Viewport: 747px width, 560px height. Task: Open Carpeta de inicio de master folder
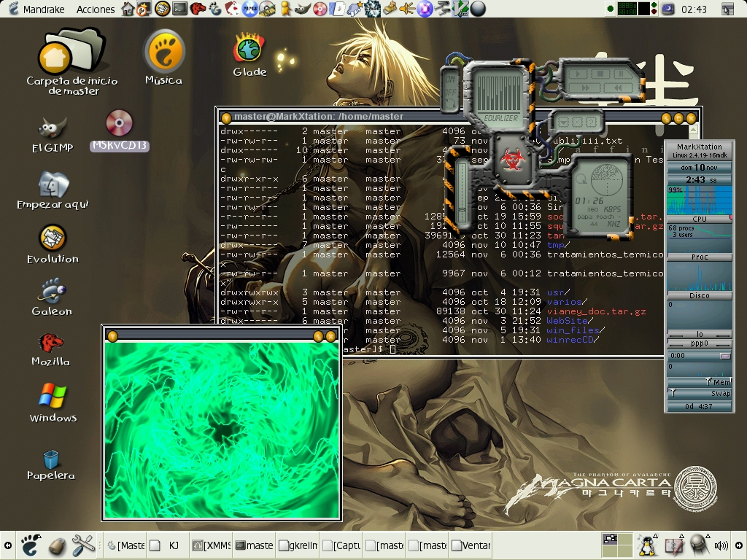tap(72, 62)
